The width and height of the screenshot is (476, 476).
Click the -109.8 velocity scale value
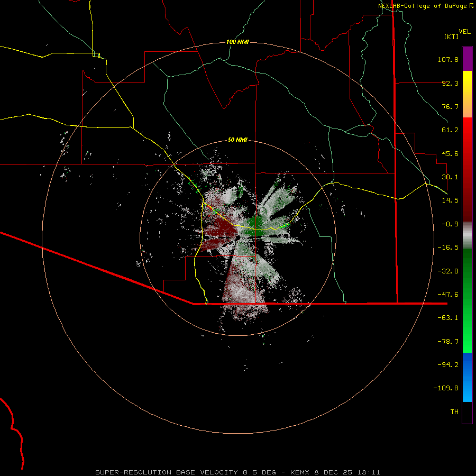446,388
